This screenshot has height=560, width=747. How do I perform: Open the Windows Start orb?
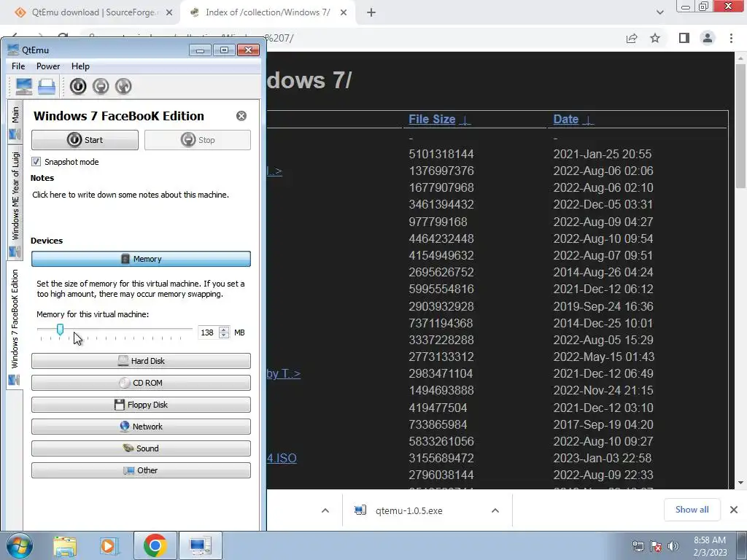(x=20, y=545)
